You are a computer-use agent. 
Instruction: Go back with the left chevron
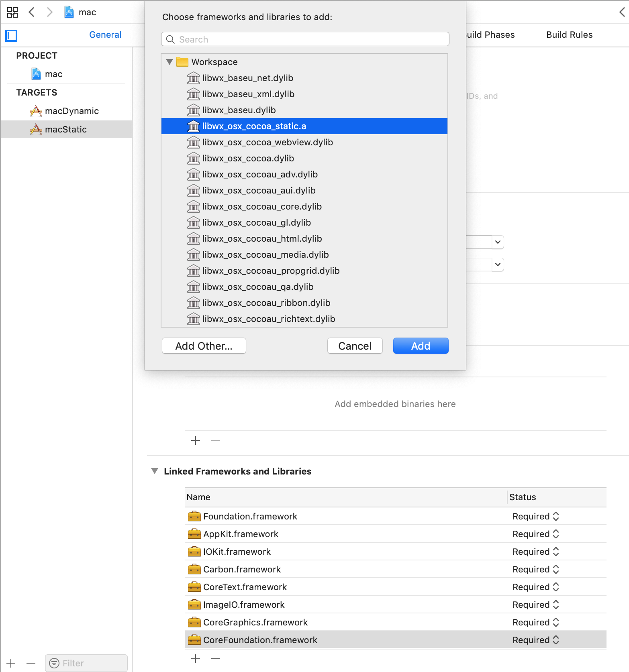(x=31, y=12)
